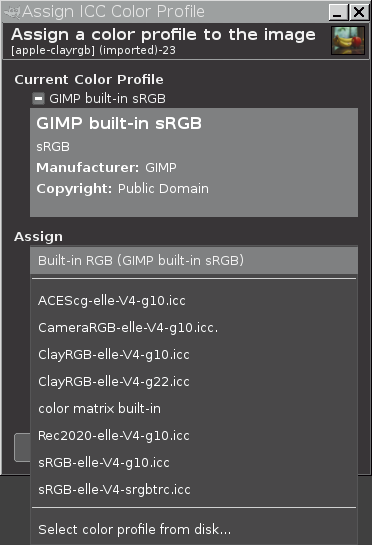Choose sRGB-elle-V4-srgbtrc.icc profile

click(194, 490)
